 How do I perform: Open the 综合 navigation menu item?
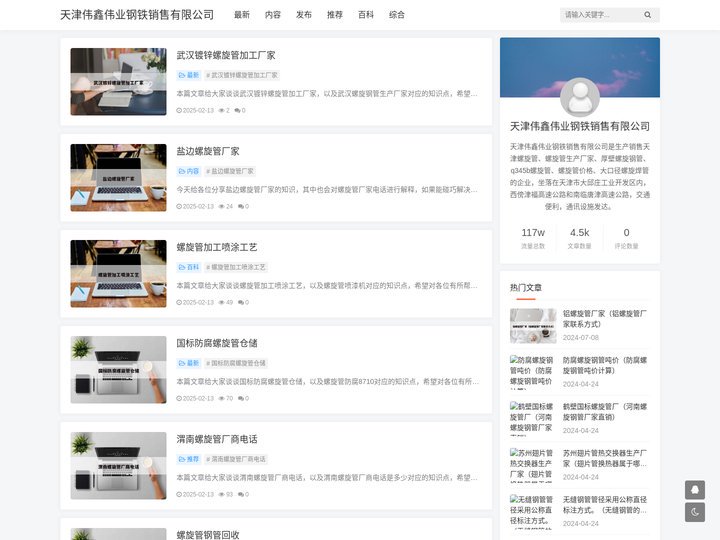(397, 15)
